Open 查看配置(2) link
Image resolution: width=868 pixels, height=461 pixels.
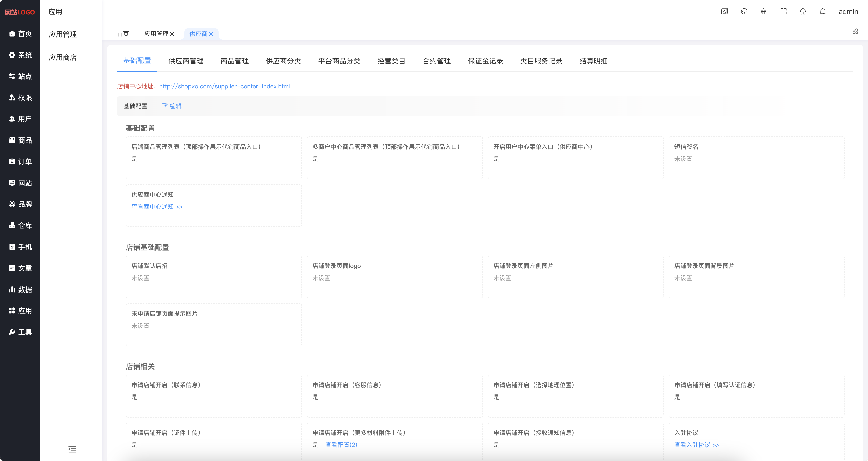click(341, 445)
